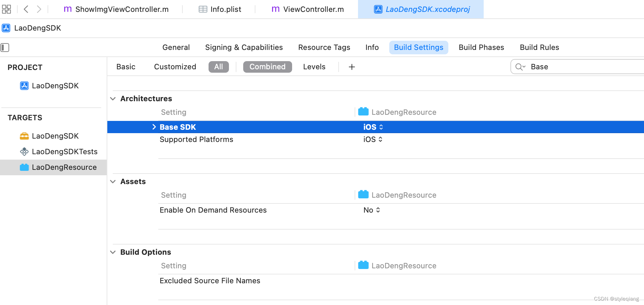Open the Info tab
Image resolution: width=644 pixels, height=305 pixels.
pyautogui.click(x=372, y=47)
